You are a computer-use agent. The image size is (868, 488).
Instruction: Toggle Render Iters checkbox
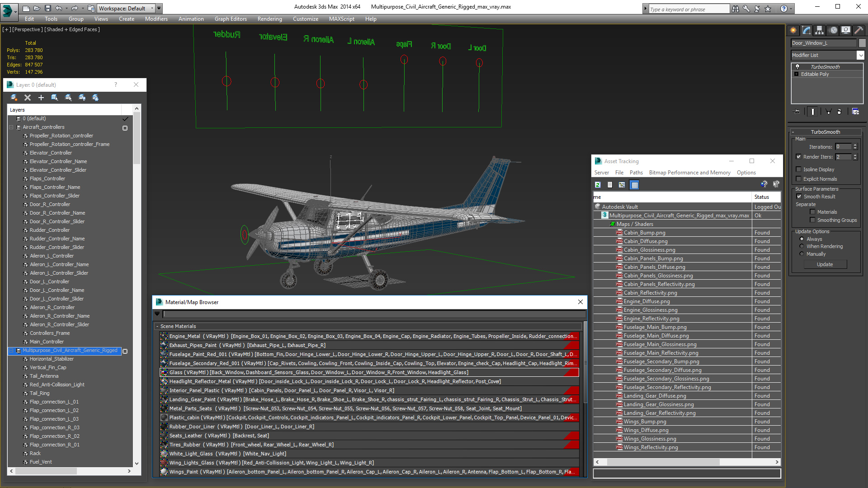[799, 157]
